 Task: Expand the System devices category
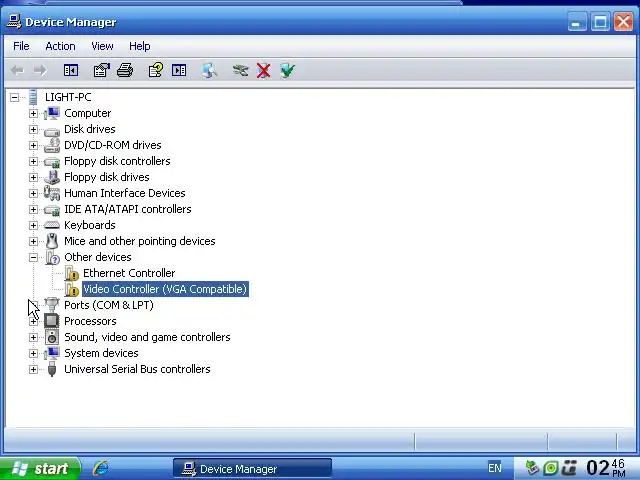pos(33,353)
